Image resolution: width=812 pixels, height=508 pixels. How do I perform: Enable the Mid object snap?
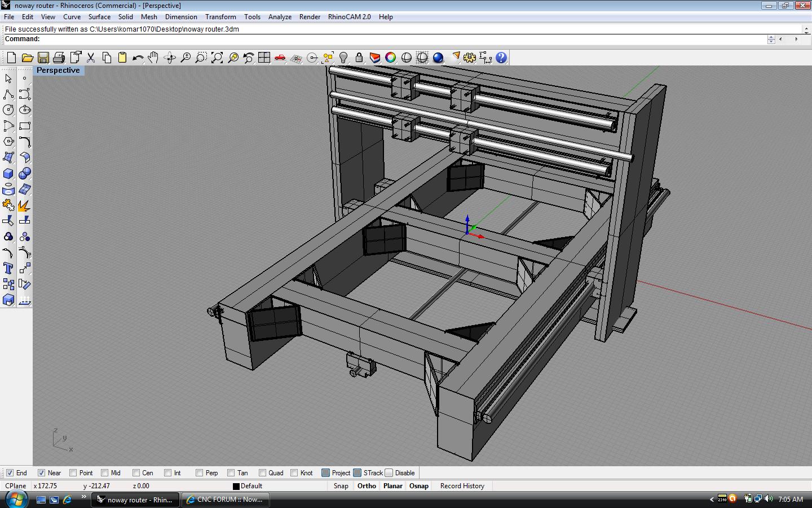(x=104, y=473)
